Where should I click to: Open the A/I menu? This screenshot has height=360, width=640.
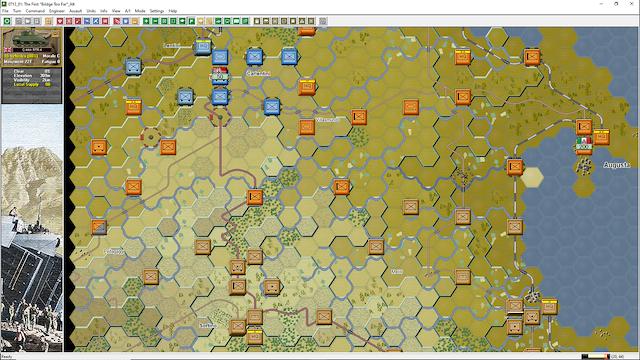pos(127,11)
